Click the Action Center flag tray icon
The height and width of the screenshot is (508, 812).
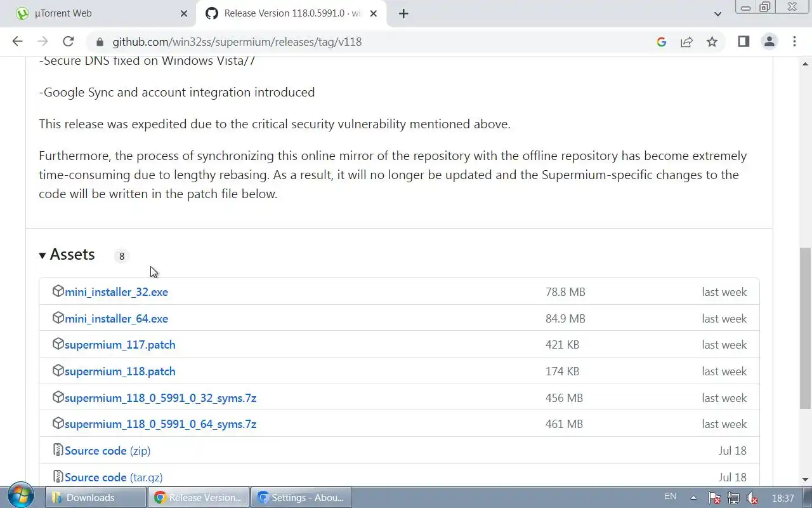click(x=714, y=498)
